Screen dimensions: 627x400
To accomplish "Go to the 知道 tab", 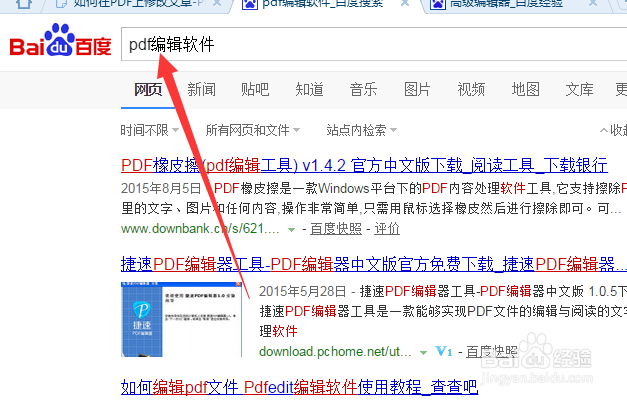I will [x=309, y=89].
